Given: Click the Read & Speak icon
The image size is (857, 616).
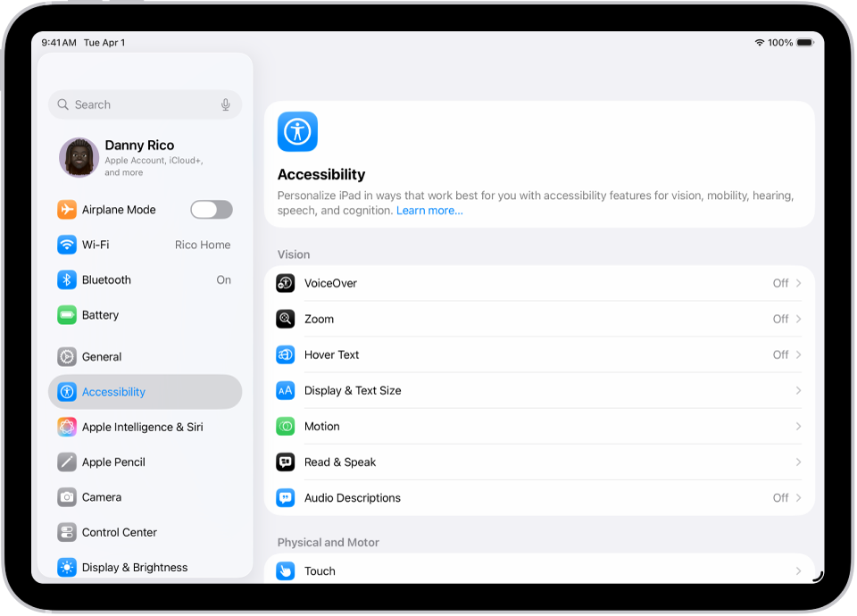Looking at the screenshot, I should pyautogui.click(x=285, y=462).
